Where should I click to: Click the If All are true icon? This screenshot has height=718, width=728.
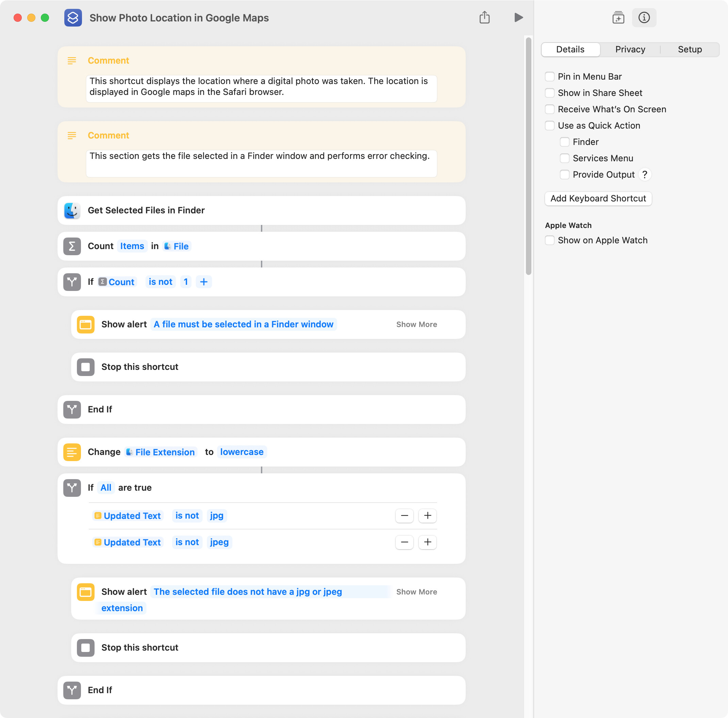click(72, 488)
